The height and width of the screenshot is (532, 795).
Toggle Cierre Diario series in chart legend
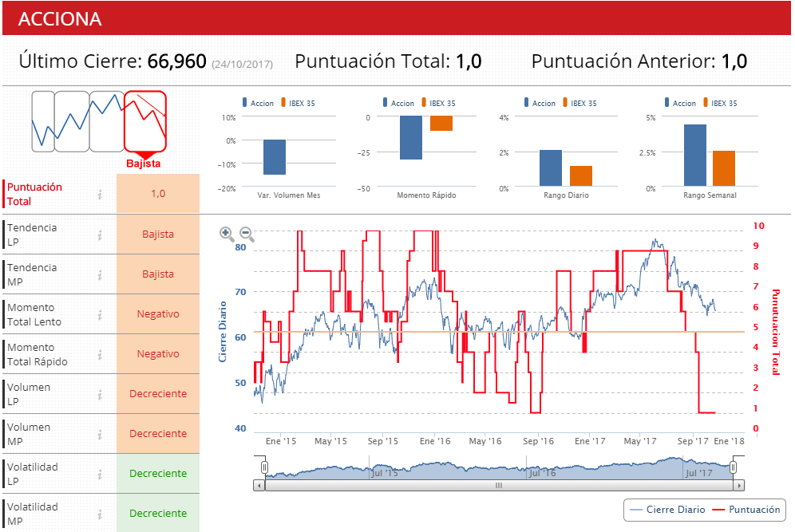click(667, 510)
